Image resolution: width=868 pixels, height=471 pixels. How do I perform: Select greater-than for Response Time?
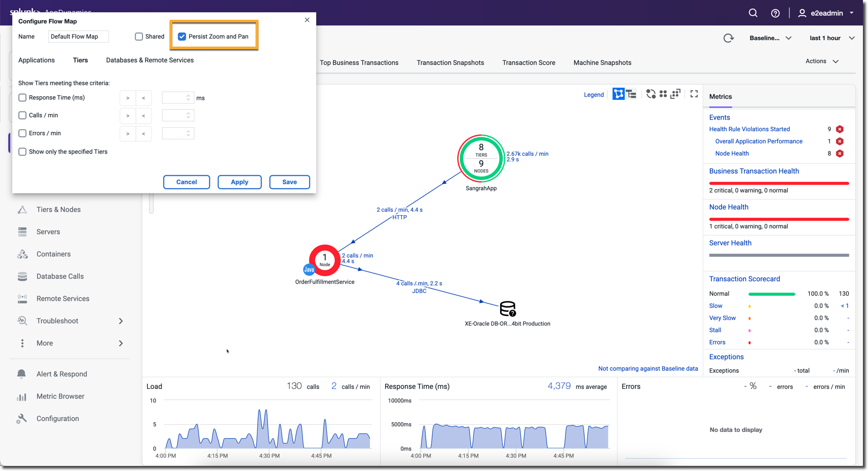pos(128,98)
